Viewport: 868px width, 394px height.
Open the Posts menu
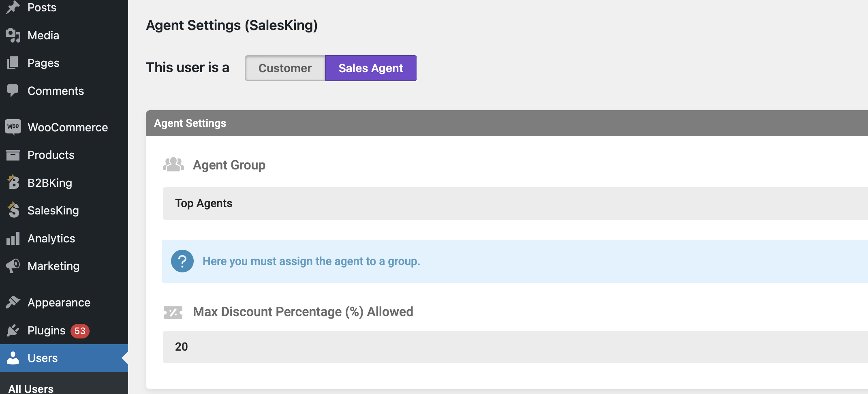42,7
